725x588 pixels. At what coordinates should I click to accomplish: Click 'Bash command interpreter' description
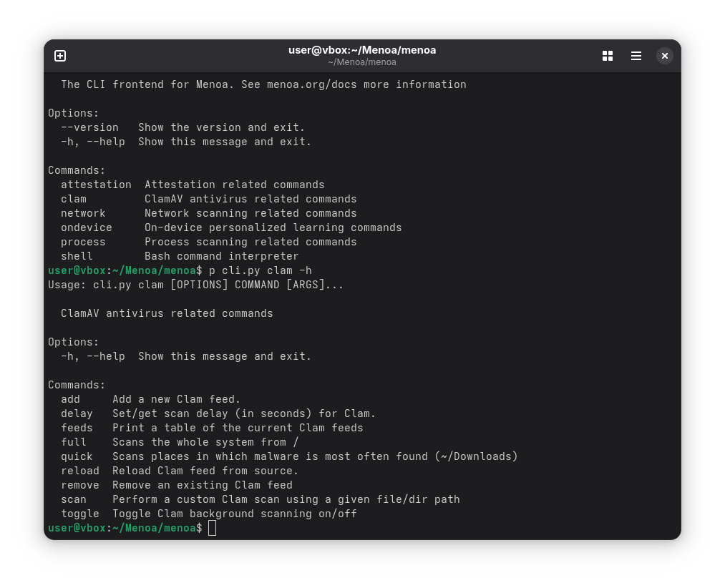tap(221, 257)
